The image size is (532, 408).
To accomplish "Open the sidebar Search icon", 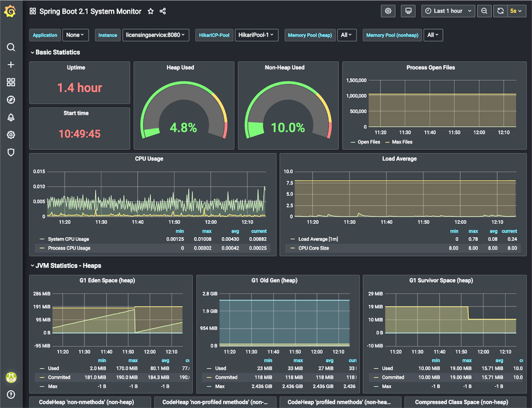I will 10,47.
